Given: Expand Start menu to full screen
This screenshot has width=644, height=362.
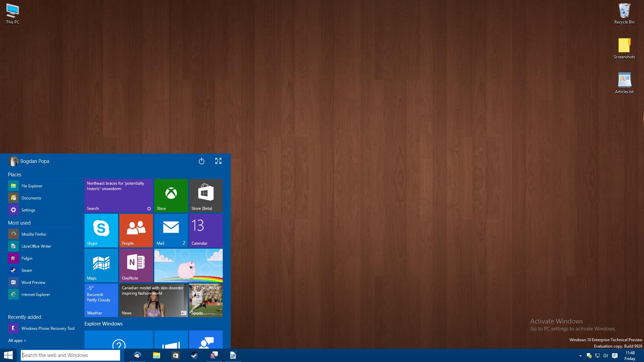Looking at the screenshot, I should tap(218, 161).
